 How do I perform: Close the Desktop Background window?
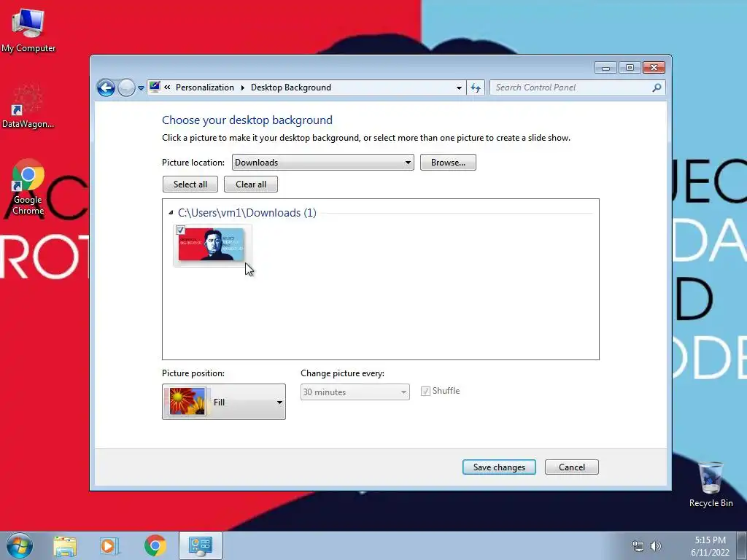click(654, 68)
